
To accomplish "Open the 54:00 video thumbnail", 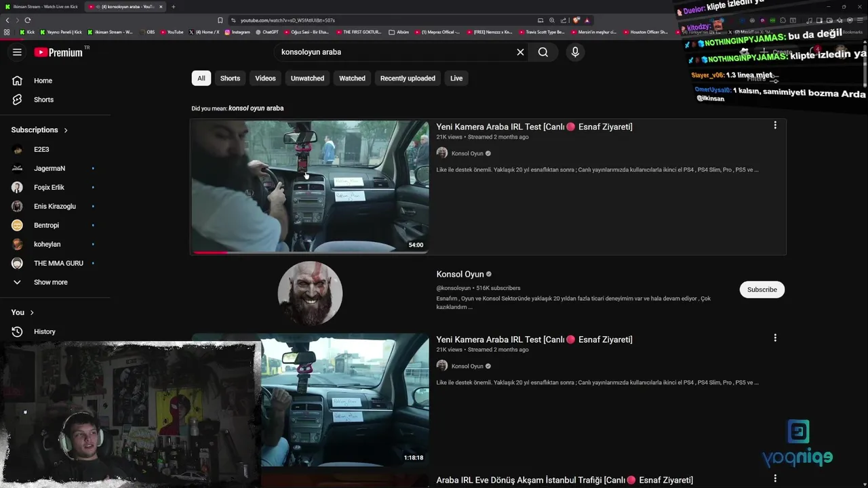I will pos(309,186).
